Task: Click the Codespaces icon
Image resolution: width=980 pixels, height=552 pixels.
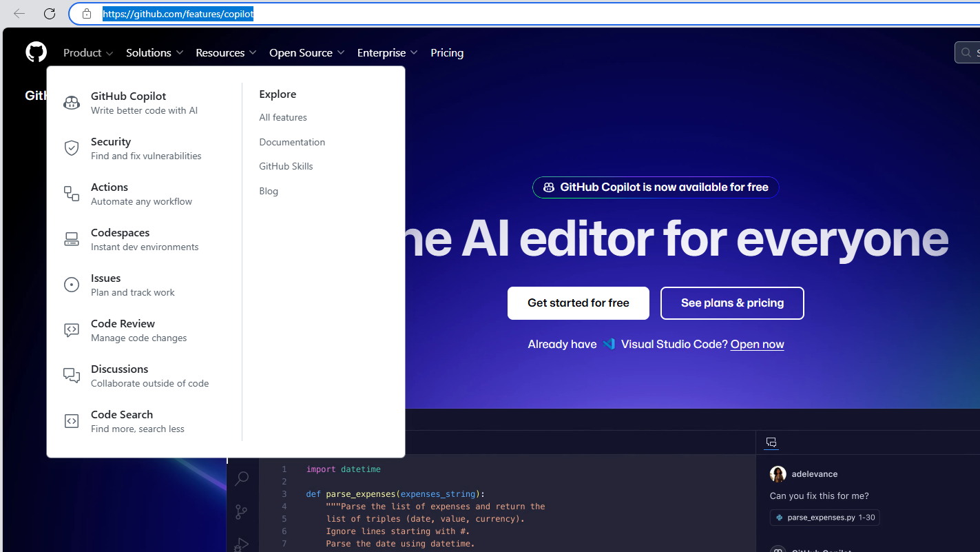Action: point(72,238)
